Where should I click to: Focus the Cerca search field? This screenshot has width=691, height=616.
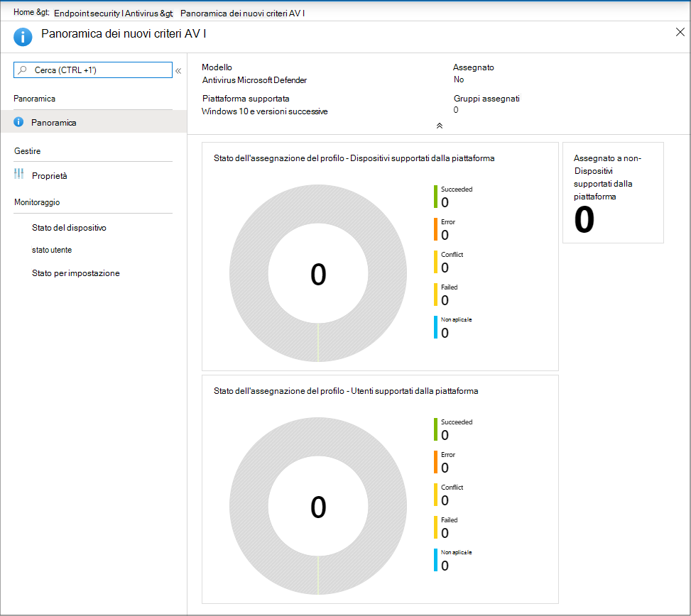(x=99, y=70)
